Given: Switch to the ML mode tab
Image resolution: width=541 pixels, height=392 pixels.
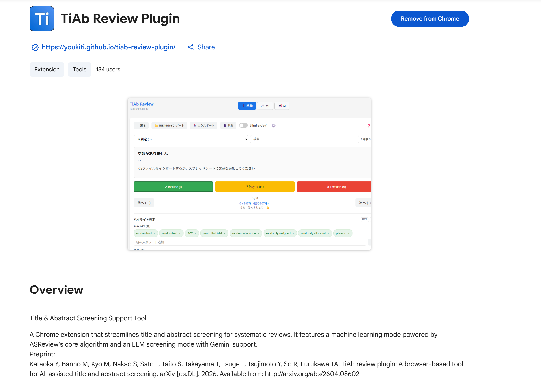Looking at the screenshot, I should point(265,106).
